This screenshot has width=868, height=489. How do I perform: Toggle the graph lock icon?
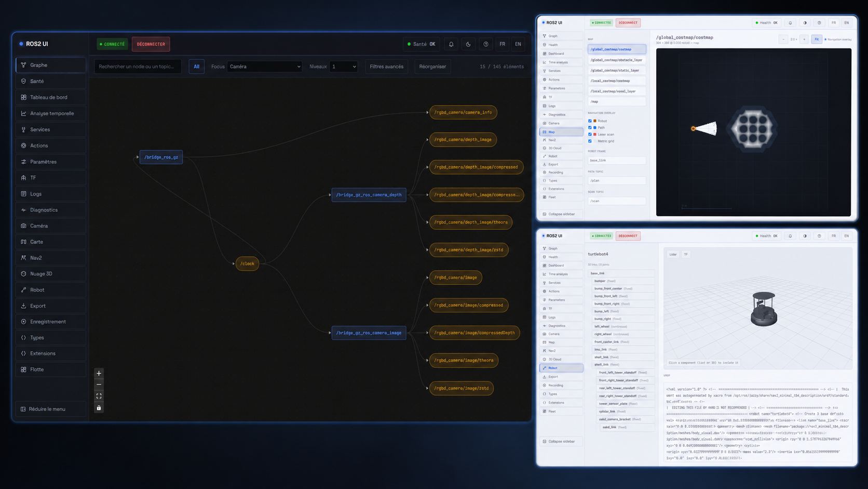(99, 408)
